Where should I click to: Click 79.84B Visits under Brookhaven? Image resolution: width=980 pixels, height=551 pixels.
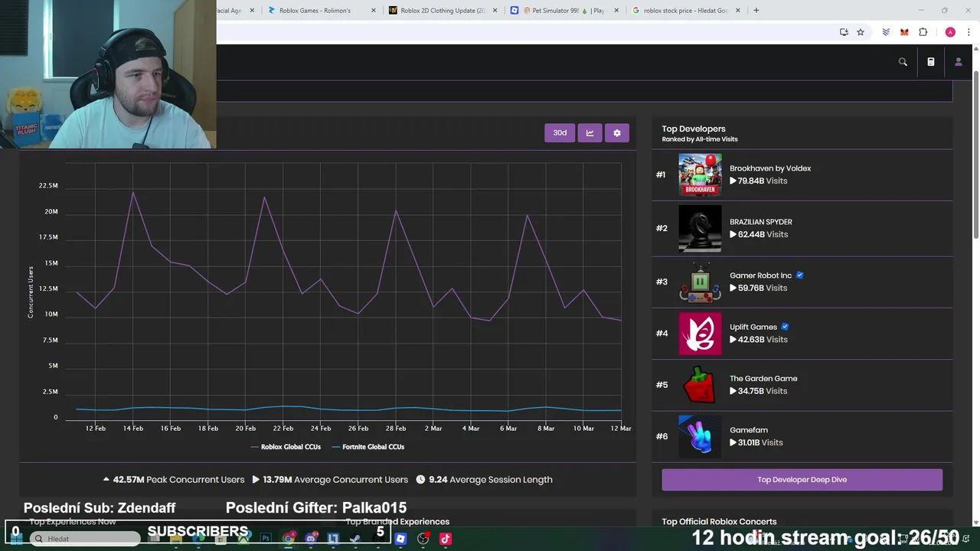point(758,181)
